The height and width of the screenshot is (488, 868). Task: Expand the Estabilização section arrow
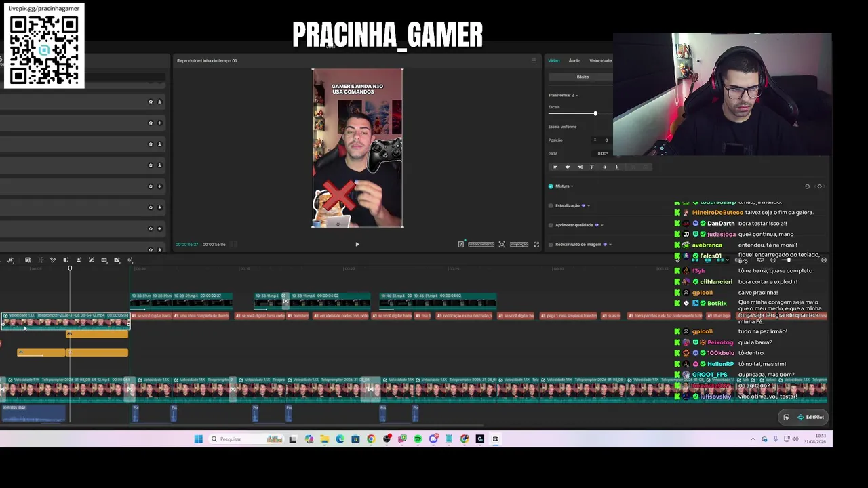point(588,205)
